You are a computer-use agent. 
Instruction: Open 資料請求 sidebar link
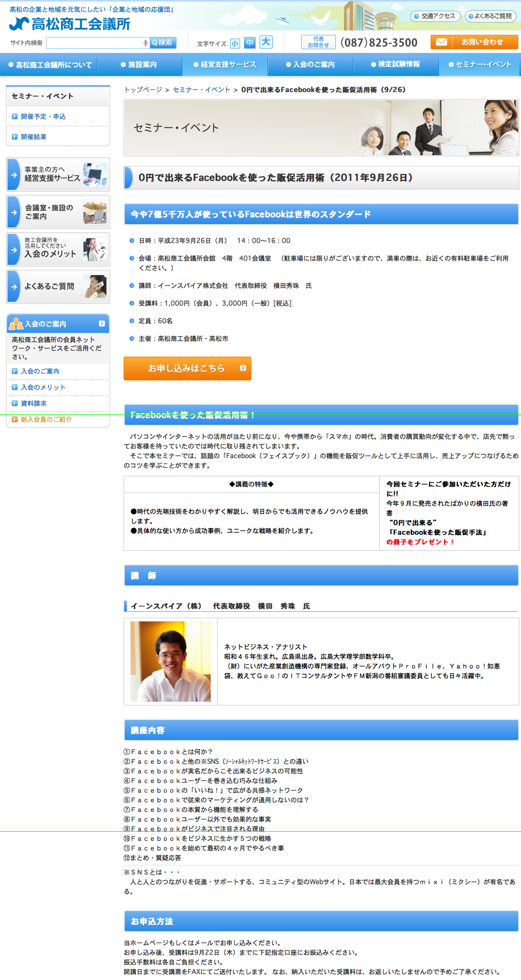coord(34,404)
